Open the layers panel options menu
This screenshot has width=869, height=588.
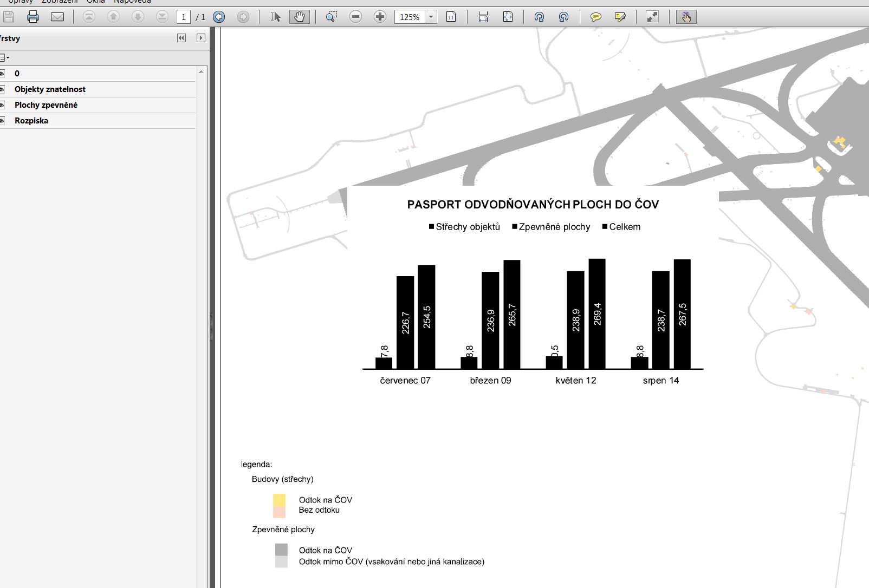(x=4, y=57)
